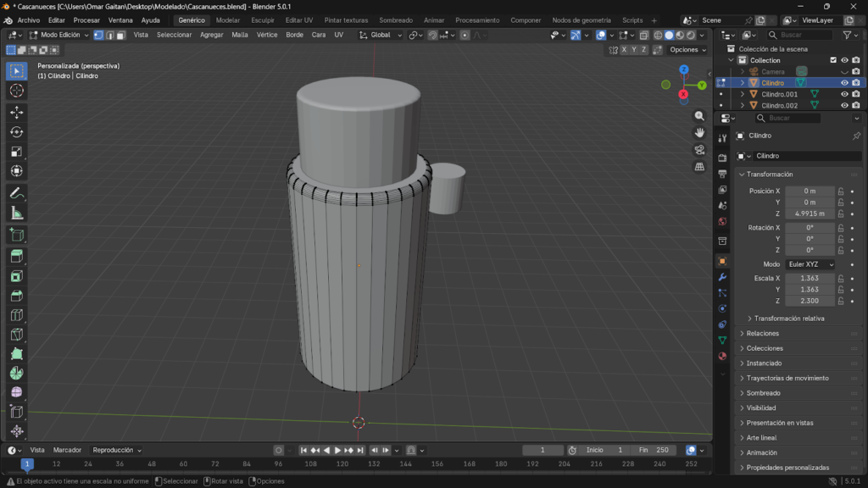Open the Euler XYZ rotation mode dropdown
This screenshot has width=868, height=488.
810,264
